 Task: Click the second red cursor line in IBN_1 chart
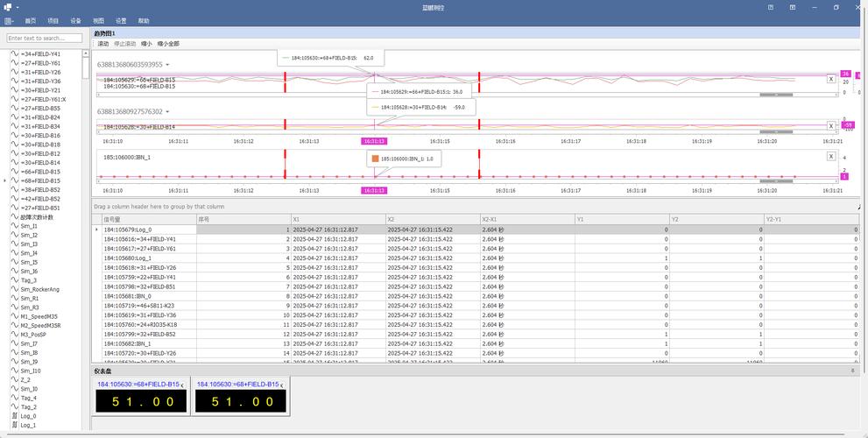479,164
